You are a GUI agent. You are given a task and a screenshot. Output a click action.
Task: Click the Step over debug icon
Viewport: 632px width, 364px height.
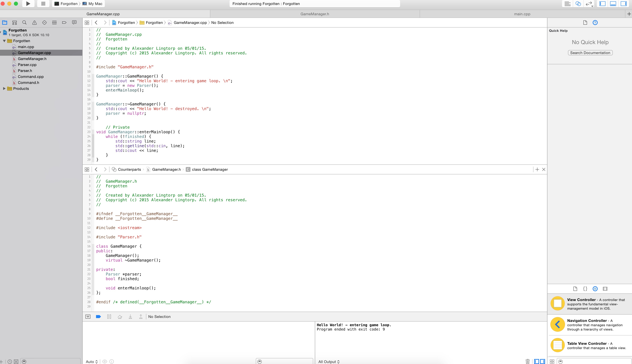coord(120,316)
